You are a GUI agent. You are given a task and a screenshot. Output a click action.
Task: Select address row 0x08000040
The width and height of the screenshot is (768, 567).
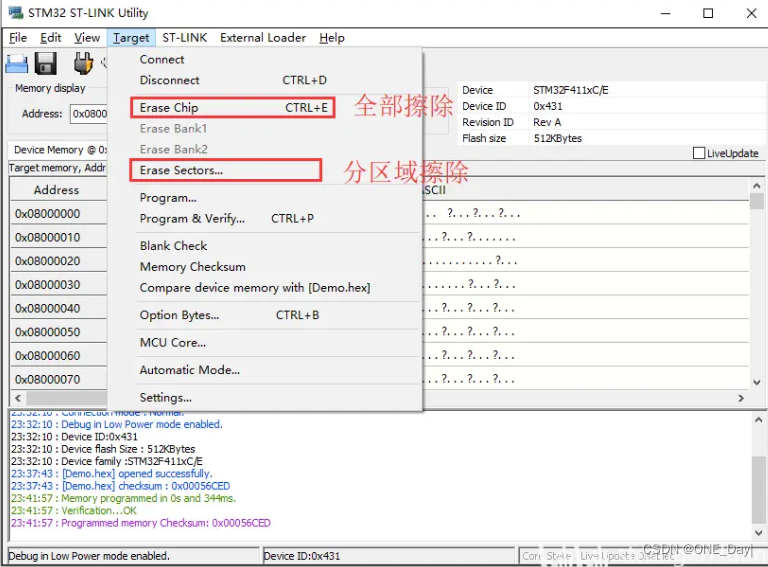tap(48, 308)
